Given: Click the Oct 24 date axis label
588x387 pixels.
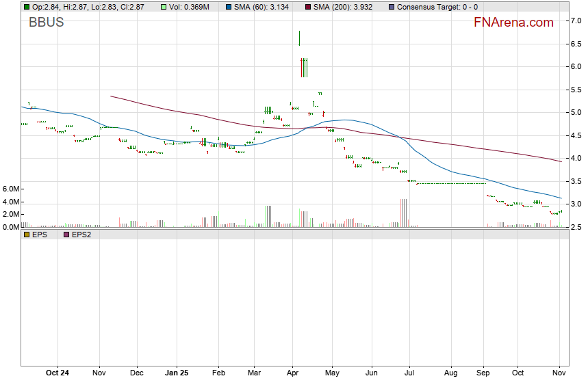Looking at the screenshot, I should point(57,373).
